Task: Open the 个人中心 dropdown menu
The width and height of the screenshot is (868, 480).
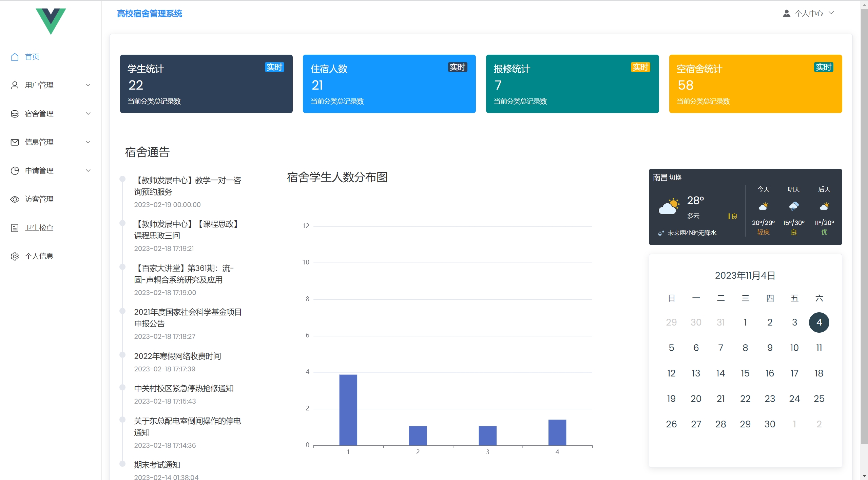Action: [809, 13]
